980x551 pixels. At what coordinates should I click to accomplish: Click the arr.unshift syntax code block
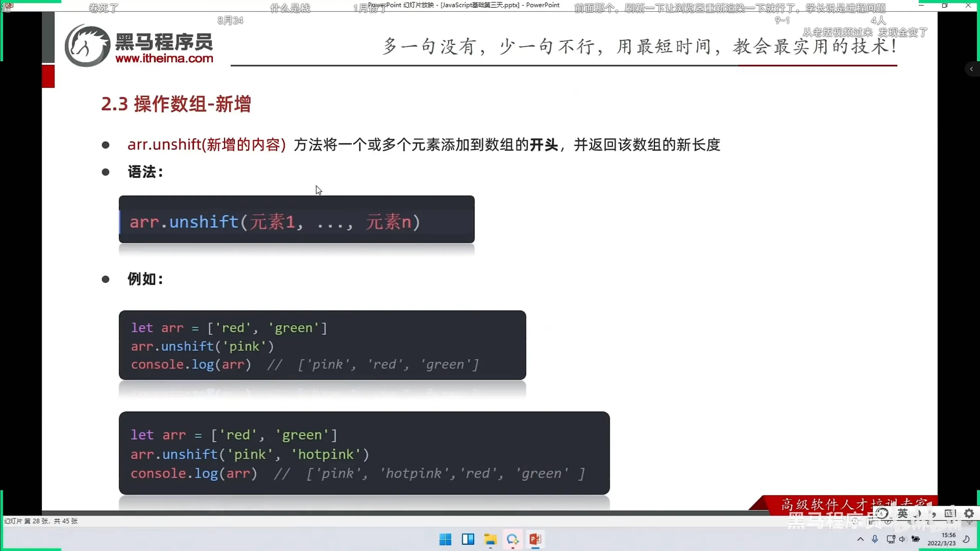tap(297, 219)
